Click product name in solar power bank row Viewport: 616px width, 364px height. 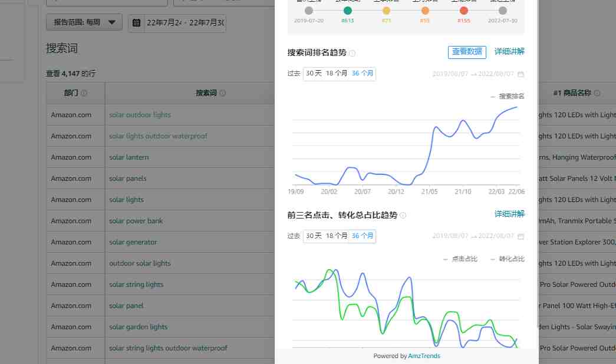pos(577,221)
